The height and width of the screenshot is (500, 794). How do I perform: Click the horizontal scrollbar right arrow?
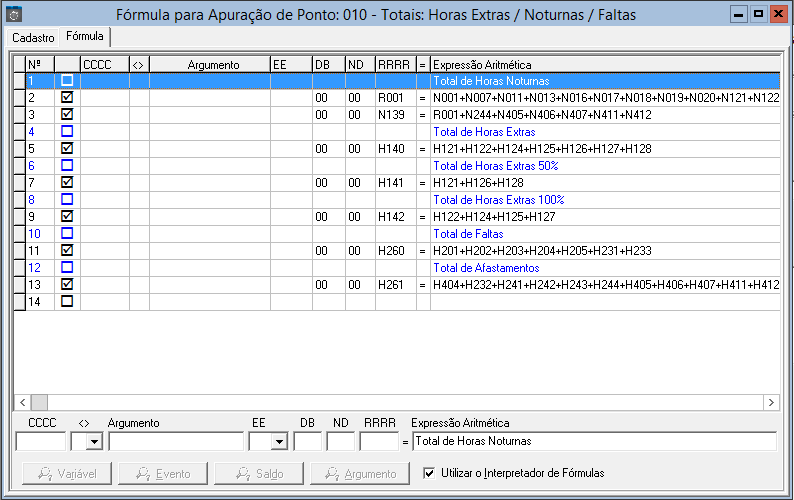pyautogui.click(x=771, y=401)
